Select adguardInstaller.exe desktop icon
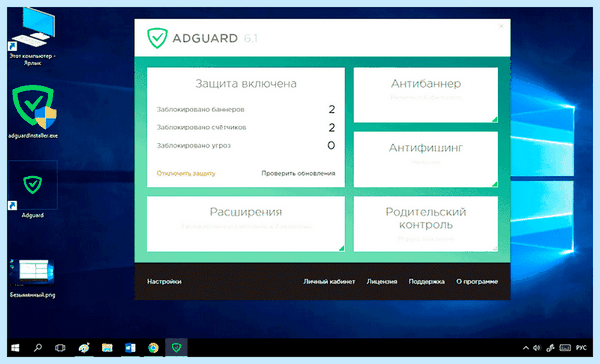600x364 pixels. tap(33, 111)
